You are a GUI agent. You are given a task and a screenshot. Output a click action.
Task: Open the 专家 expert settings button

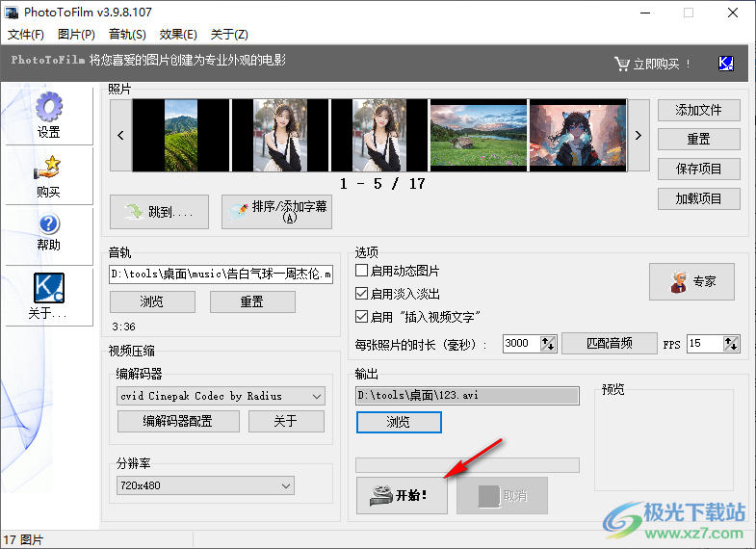tap(691, 281)
